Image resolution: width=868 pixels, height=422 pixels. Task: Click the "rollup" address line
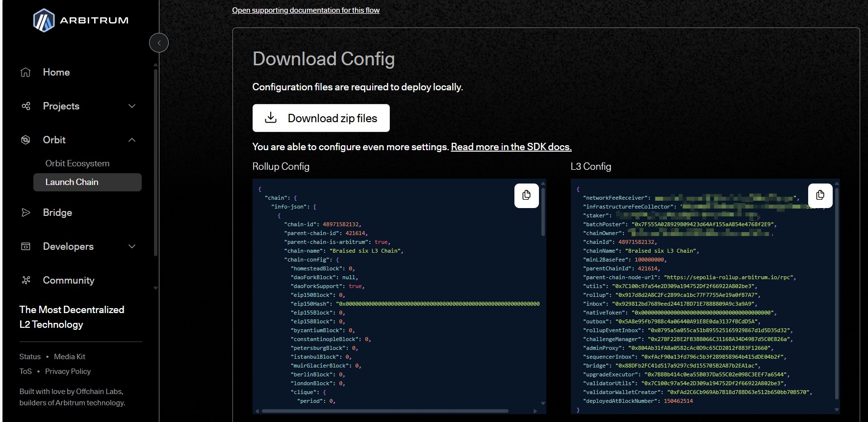671,295
